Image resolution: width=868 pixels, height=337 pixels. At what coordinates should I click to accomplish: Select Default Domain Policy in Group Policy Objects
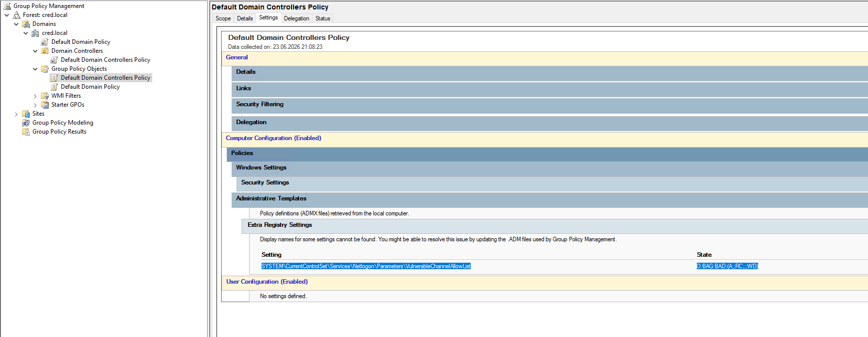(90, 87)
